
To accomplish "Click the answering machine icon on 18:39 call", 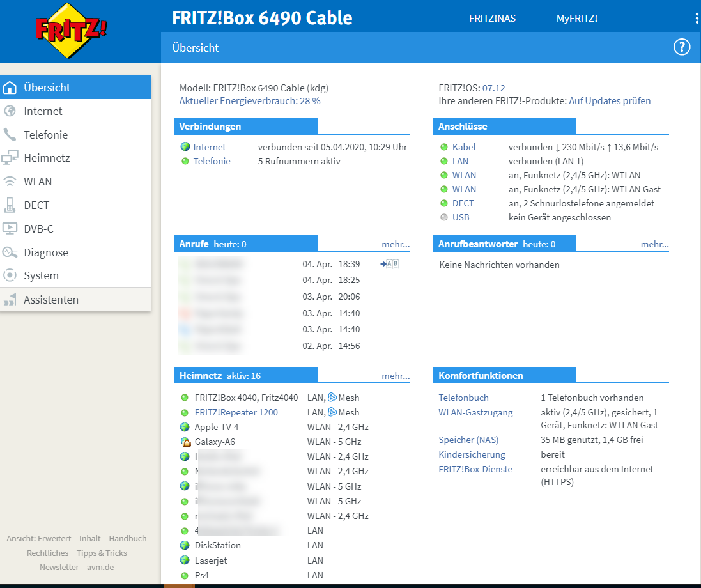I will [390, 264].
